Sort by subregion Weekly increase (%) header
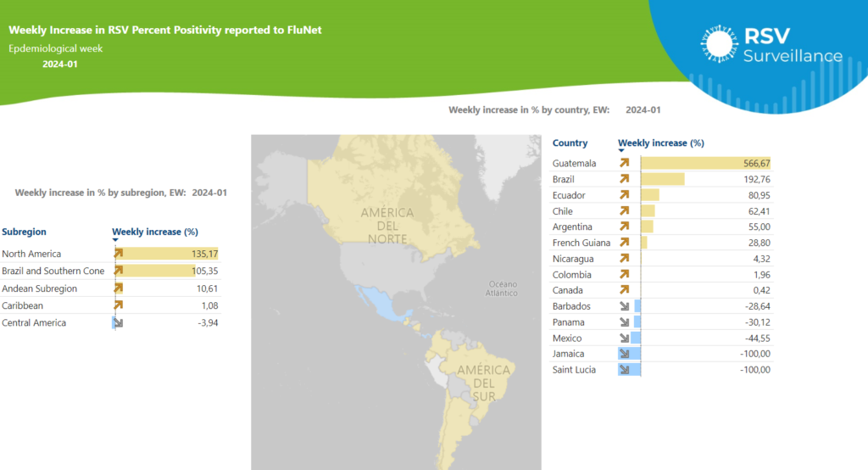Screen dimensions: 868x470 pos(155,232)
